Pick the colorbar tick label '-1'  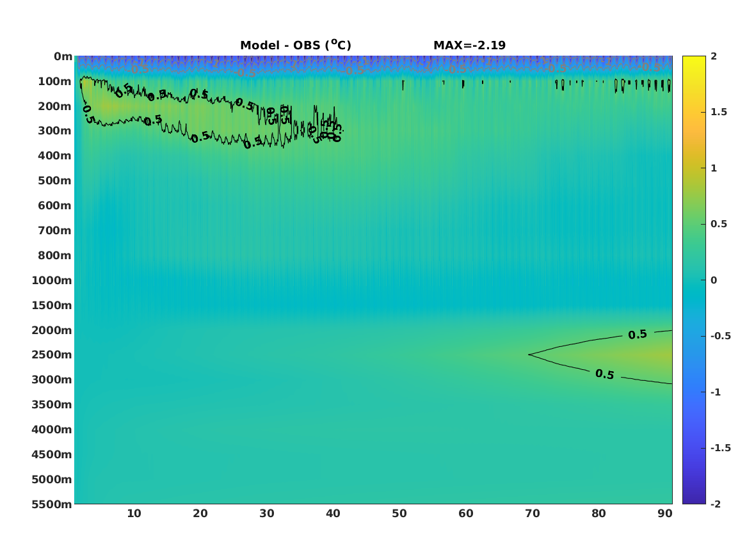click(x=716, y=392)
